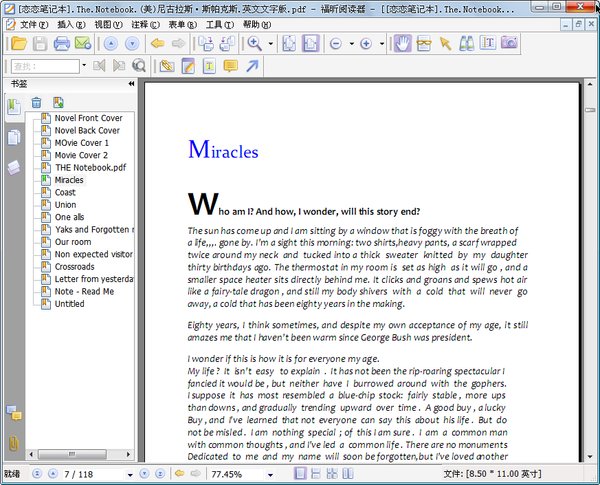
Task: Select the Coast bookmark
Action: (x=65, y=192)
